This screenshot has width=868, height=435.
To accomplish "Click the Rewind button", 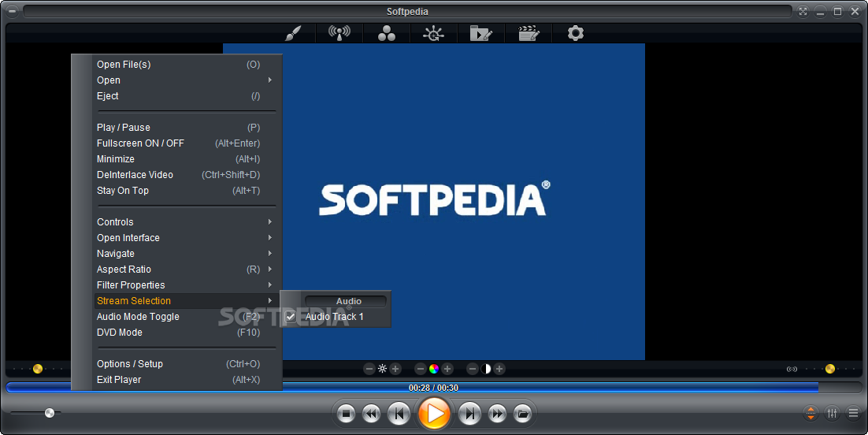I will pyautogui.click(x=372, y=414).
